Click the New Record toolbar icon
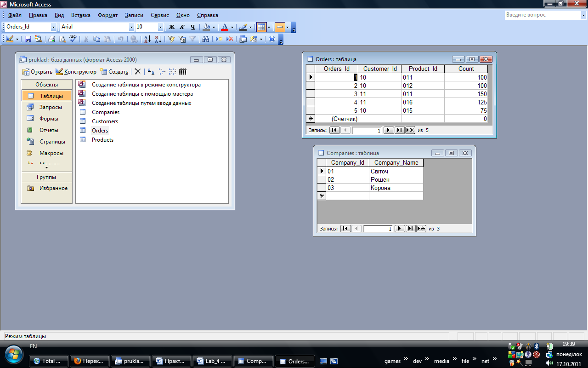This screenshot has height=368, width=588. [x=220, y=40]
